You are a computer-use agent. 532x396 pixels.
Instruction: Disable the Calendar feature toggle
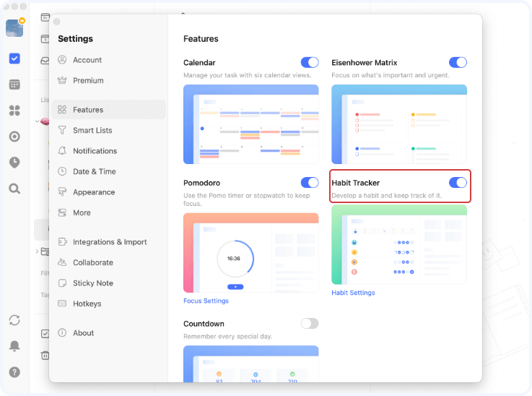310,62
